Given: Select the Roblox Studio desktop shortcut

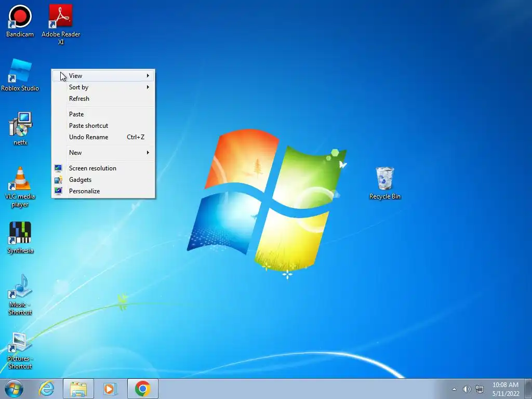Looking at the screenshot, I should click(20, 75).
